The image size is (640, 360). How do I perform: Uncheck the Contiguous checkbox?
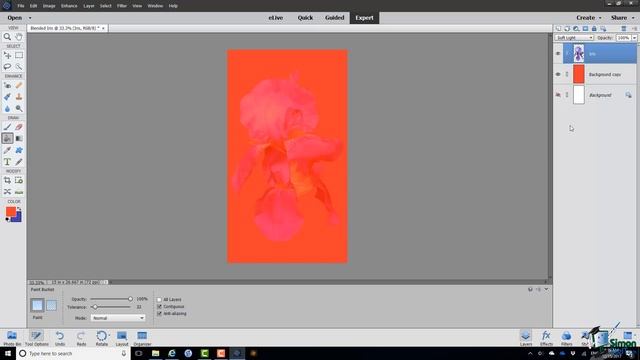tap(160, 307)
